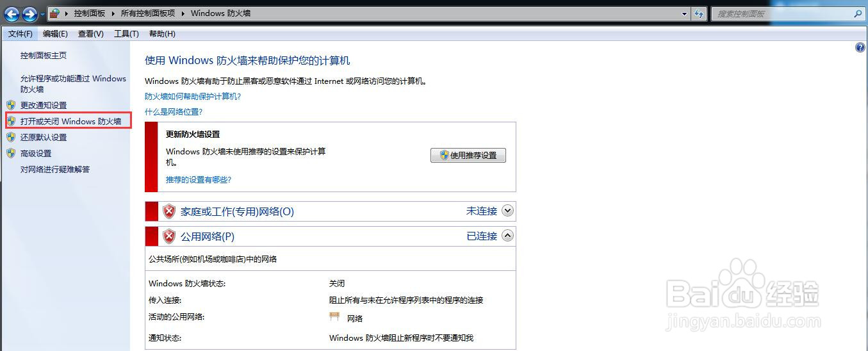The width and height of the screenshot is (868, 351).
Task: Click shield icon beside 打开或关闭 Windows 防火墙
Action: [x=11, y=121]
